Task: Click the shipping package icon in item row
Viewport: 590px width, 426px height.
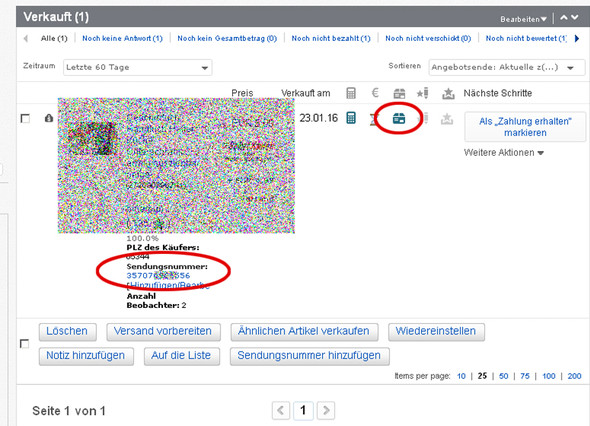Action: (x=399, y=119)
